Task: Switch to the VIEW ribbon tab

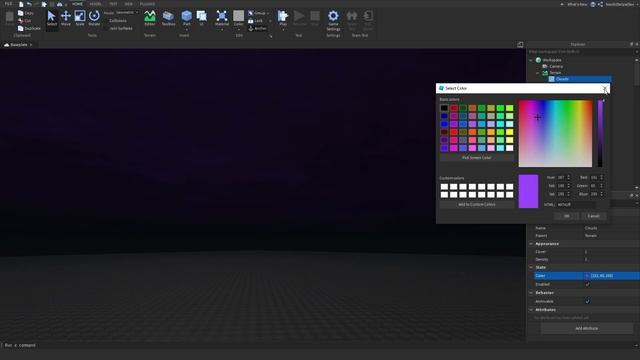Action: coord(129,4)
